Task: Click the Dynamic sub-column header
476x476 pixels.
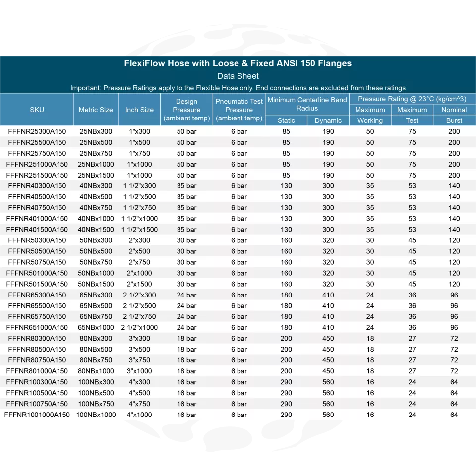Action: 328,120
